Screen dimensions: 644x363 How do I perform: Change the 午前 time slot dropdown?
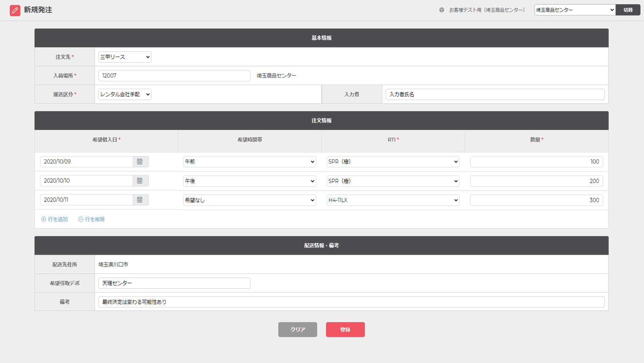[x=249, y=162]
